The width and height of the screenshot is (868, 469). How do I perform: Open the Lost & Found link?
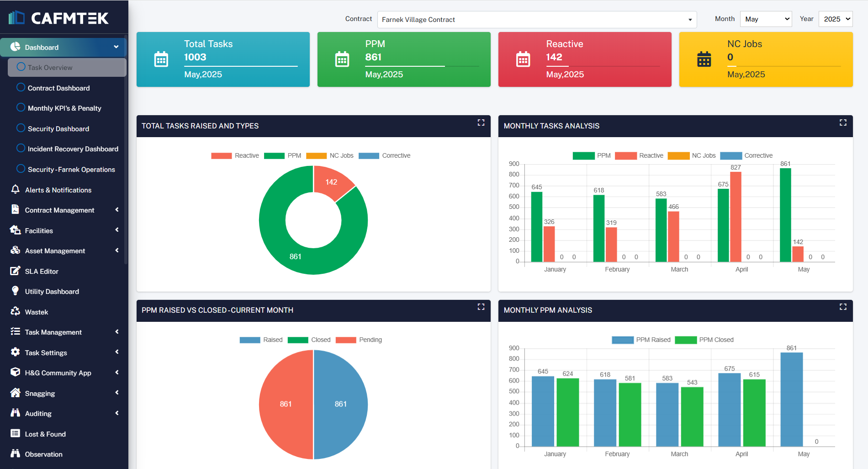(45, 434)
